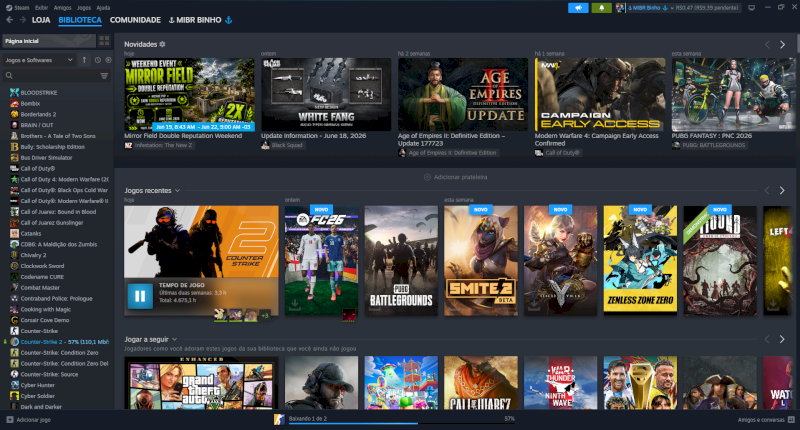This screenshot has height=430, width=800.
Task: Click Adicionar prateleira
Action: [x=455, y=177]
